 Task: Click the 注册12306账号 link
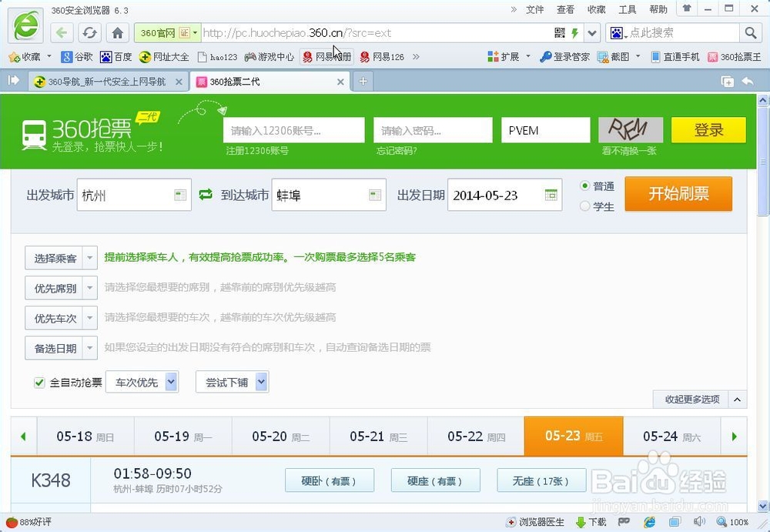click(257, 151)
